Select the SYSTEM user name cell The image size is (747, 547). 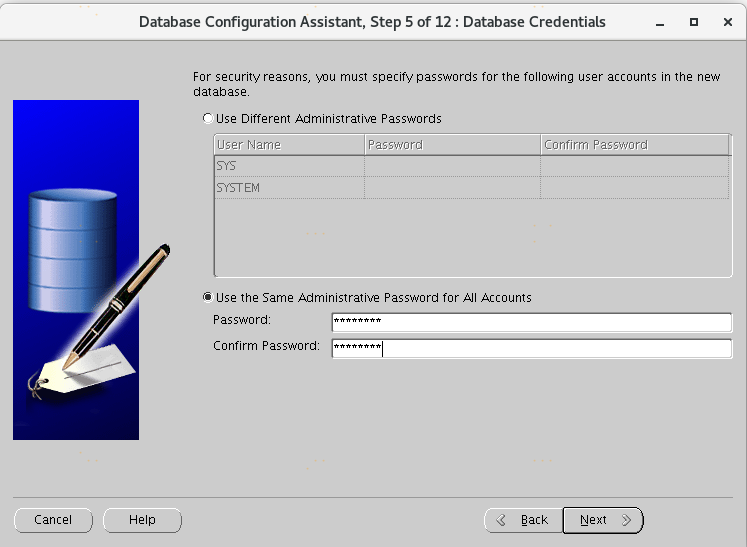[289, 188]
